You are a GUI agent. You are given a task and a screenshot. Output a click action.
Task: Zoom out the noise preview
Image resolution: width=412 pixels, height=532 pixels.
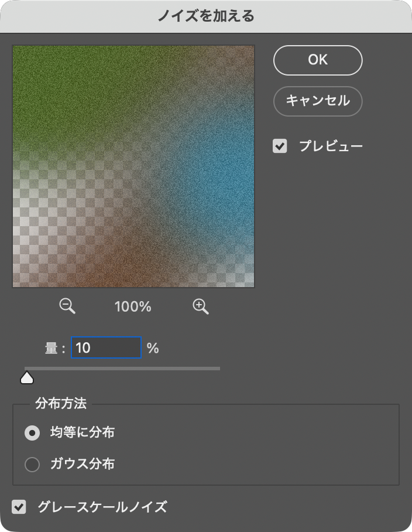[x=68, y=306]
